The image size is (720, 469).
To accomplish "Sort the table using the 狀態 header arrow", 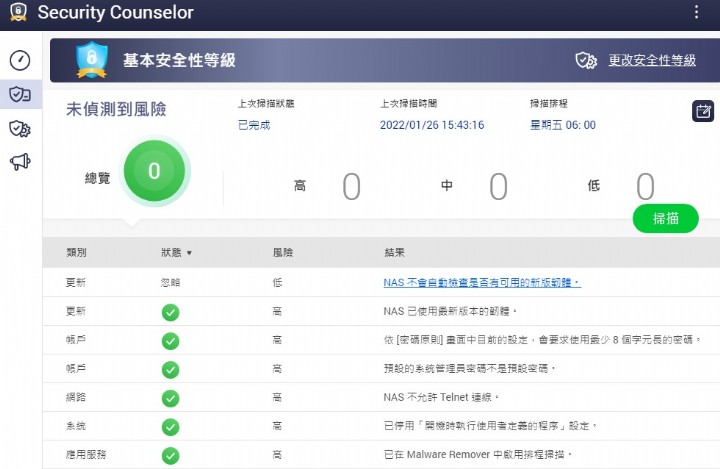I will click(x=189, y=254).
